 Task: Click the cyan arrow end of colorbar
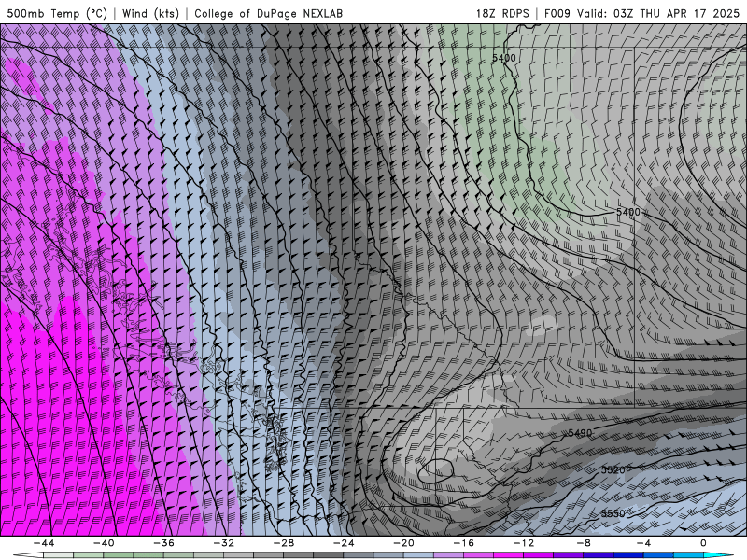719,555
